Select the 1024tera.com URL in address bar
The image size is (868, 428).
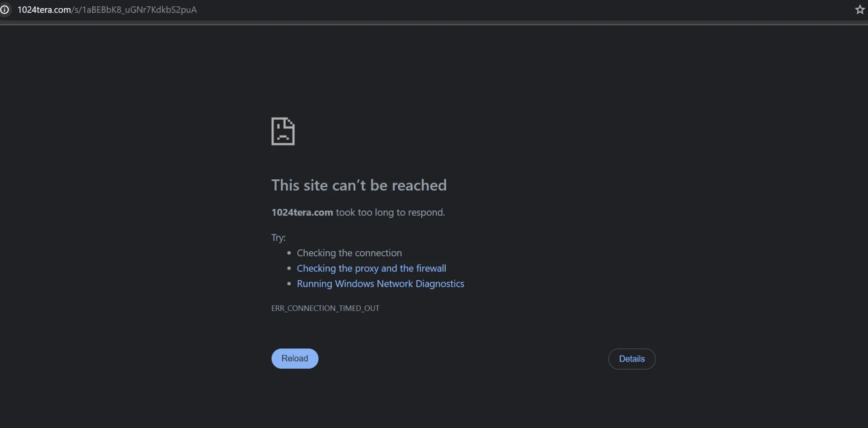click(107, 9)
